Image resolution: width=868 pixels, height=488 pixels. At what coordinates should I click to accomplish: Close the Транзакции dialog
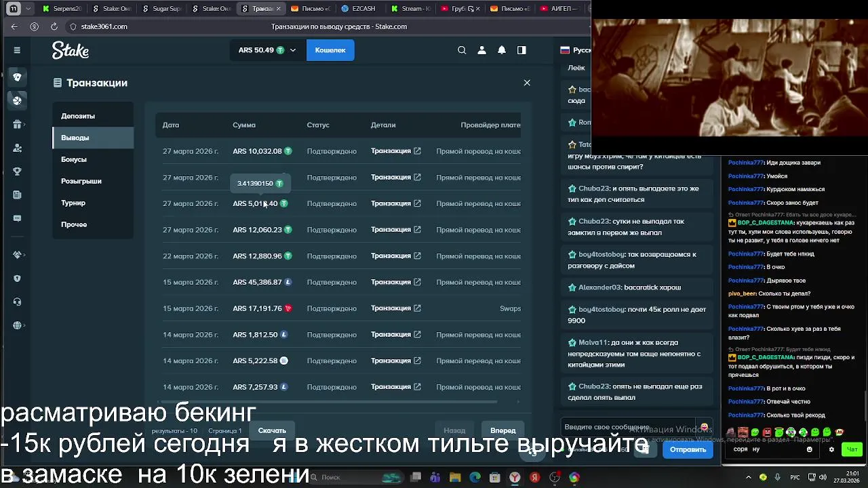pos(527,83)
